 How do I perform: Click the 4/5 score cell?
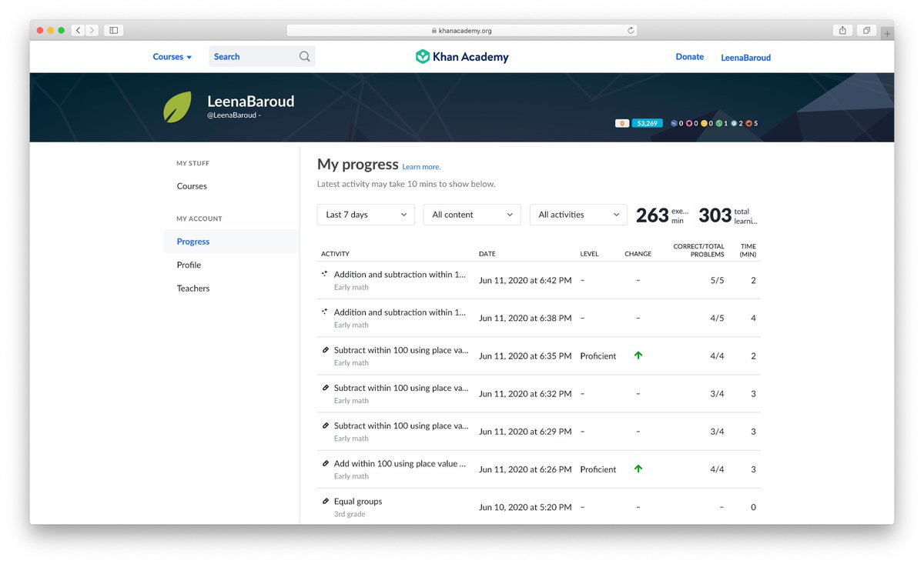click(x=717, y=319)
